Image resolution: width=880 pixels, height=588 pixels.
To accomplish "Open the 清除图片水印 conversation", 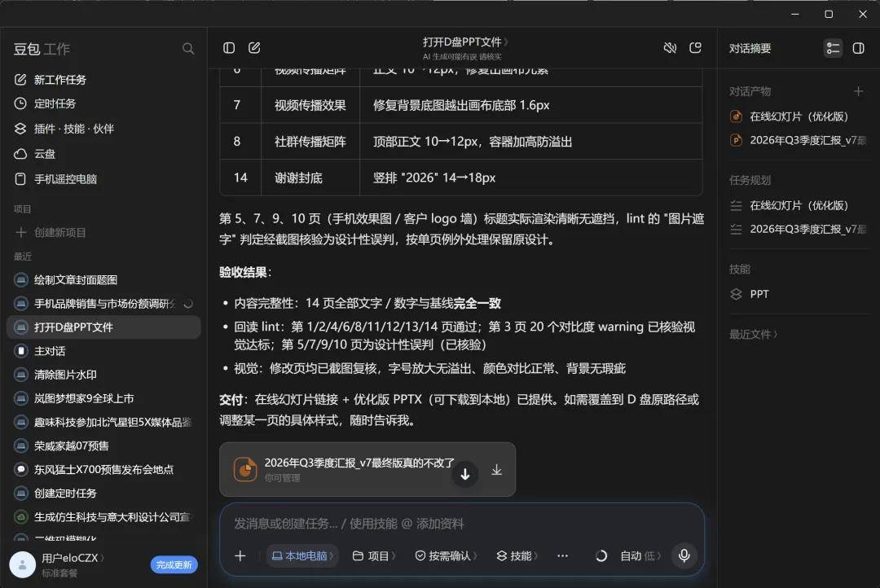I will (x=103, y=375).
